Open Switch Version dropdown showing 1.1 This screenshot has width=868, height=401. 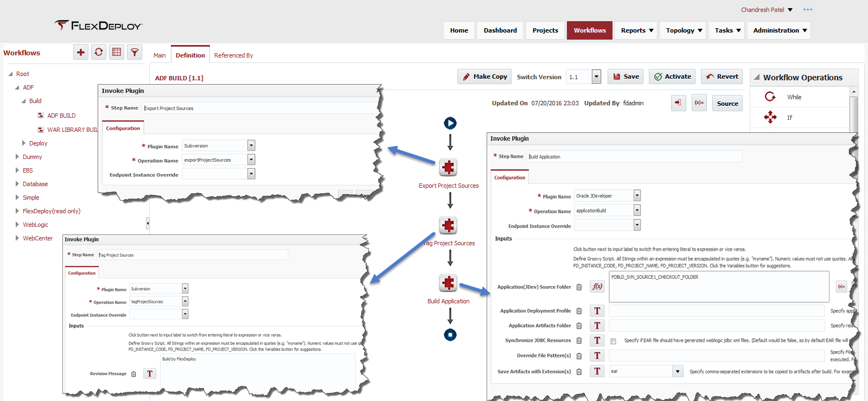click(596, 77)
